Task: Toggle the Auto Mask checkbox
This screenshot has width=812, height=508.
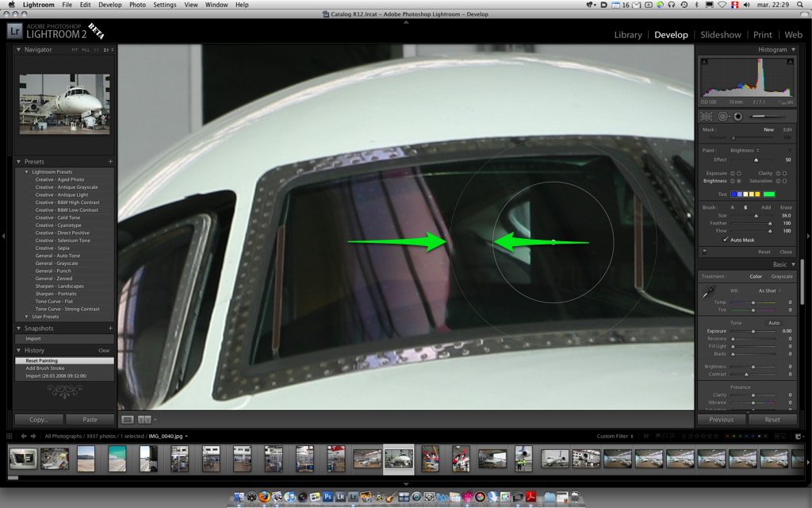Action: pos(726,240)
